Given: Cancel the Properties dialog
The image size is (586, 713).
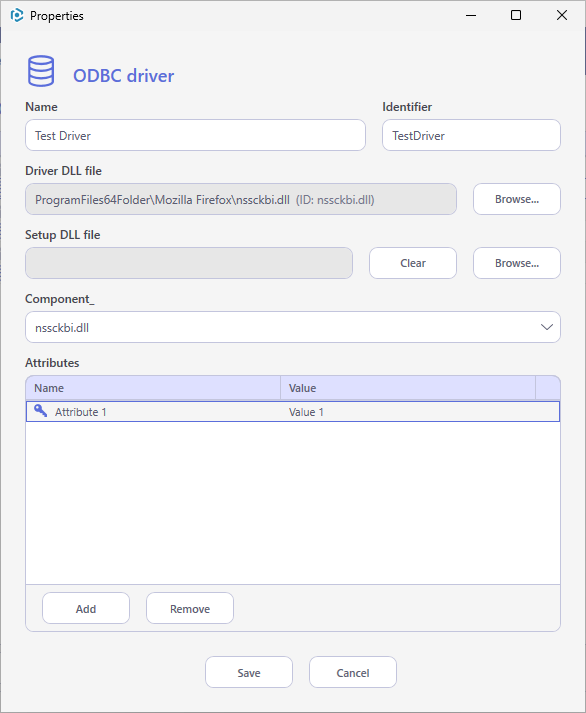Looking at the screenshot, I should [353, 673].
